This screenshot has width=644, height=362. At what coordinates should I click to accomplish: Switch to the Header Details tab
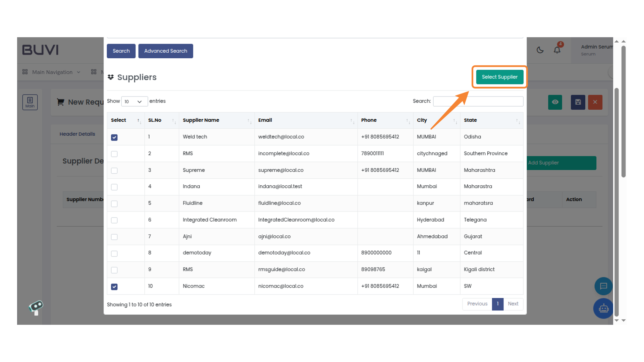click(77, 134)
